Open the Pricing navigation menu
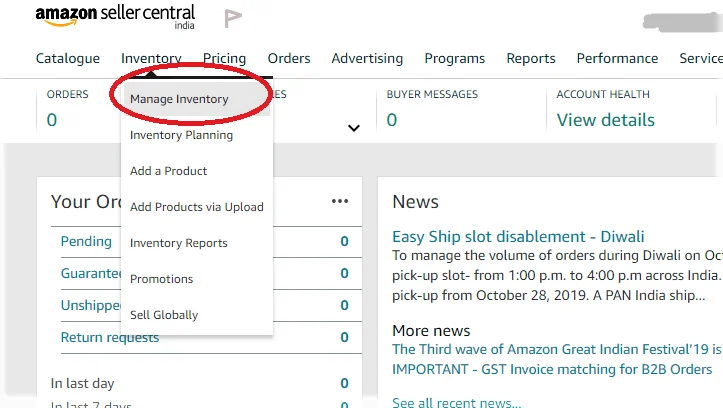Image resolution: width=723 pixels, height=408 pixels. 224,58
